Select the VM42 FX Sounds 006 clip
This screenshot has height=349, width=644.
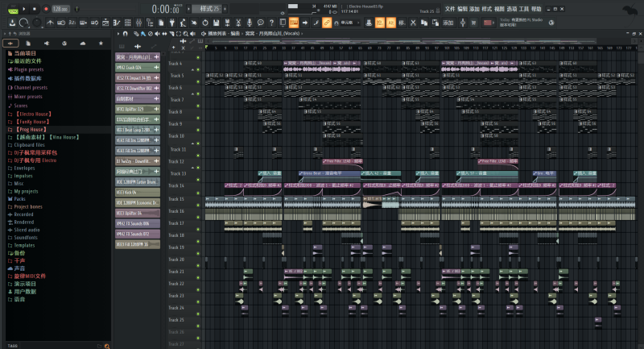click(137, 223)
